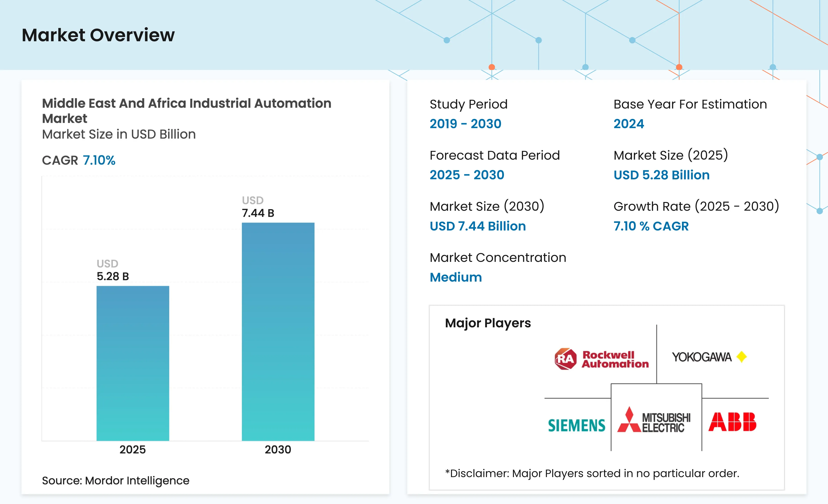The image size is (828, 504).
Task: Click the 2030 axis label
Action: 278,450
